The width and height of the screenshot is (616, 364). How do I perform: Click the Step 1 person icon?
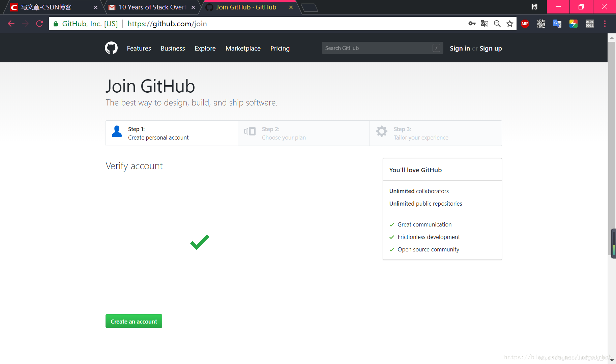[117, 131]
